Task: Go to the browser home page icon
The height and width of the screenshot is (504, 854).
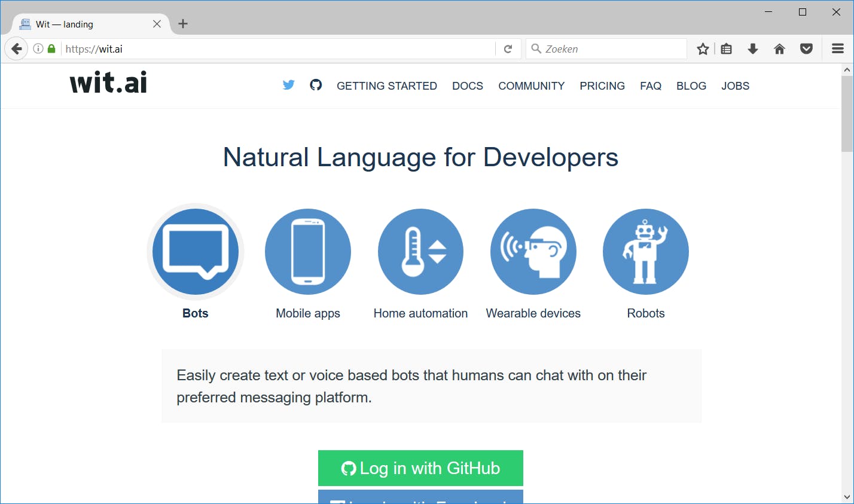Action: tap(779, 49)
